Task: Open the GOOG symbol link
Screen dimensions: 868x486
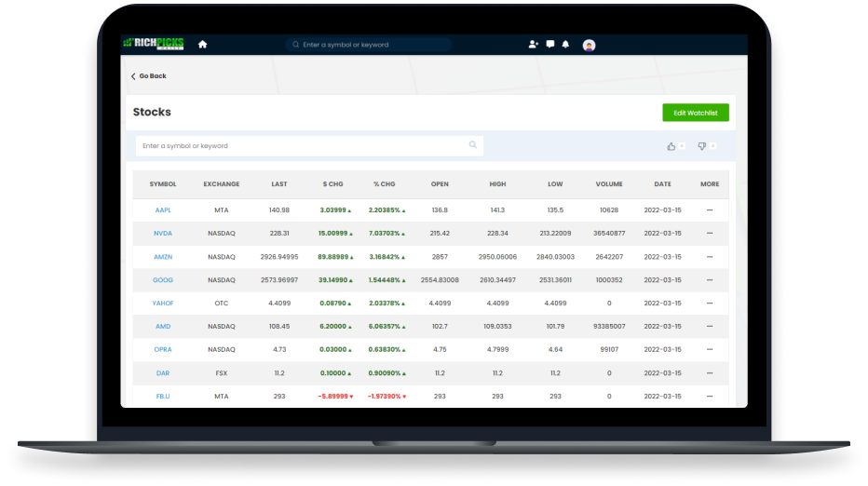Action: coord(163,280)
